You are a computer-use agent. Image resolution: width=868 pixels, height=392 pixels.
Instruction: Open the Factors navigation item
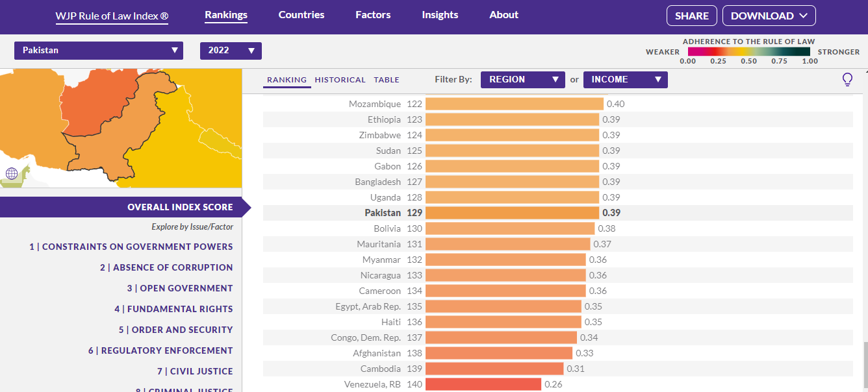[x=373, y=15]
